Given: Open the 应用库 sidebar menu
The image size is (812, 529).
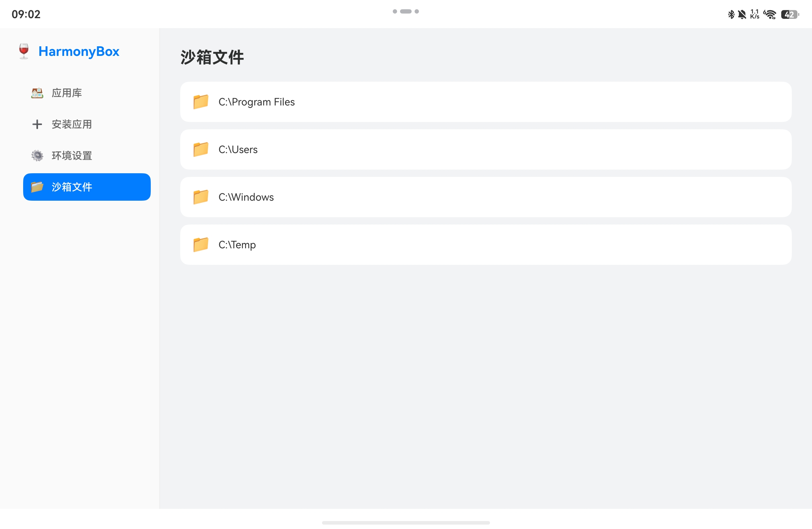Looking at the screenshot, I should 87,93.
